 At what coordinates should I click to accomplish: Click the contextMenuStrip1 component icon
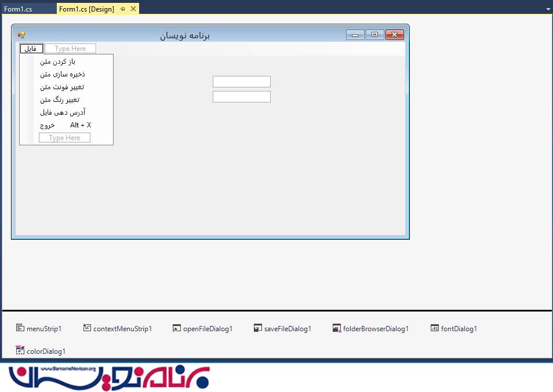click(x=87, y=328)
